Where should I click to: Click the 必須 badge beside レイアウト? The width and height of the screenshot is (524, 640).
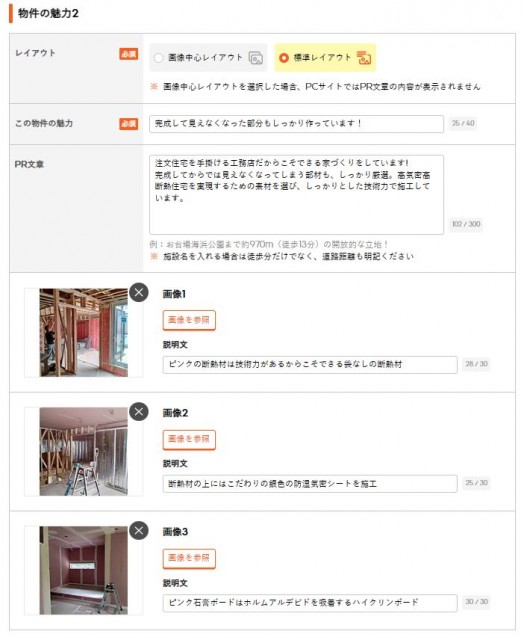click(x=129, y=54)
